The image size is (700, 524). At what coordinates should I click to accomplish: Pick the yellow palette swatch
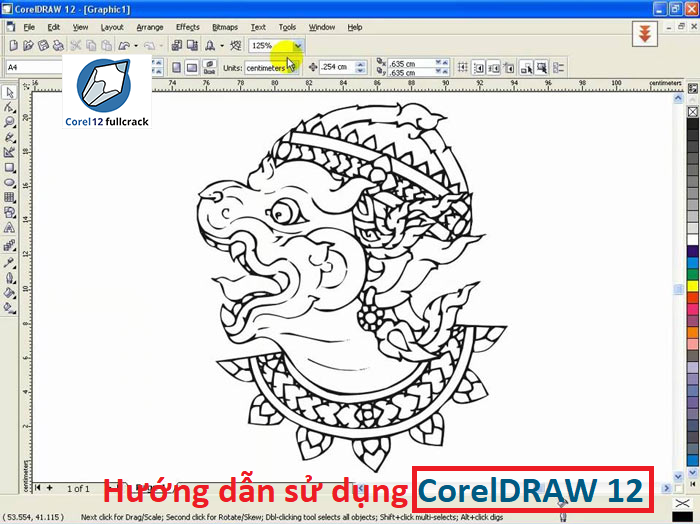coord(692,286)
